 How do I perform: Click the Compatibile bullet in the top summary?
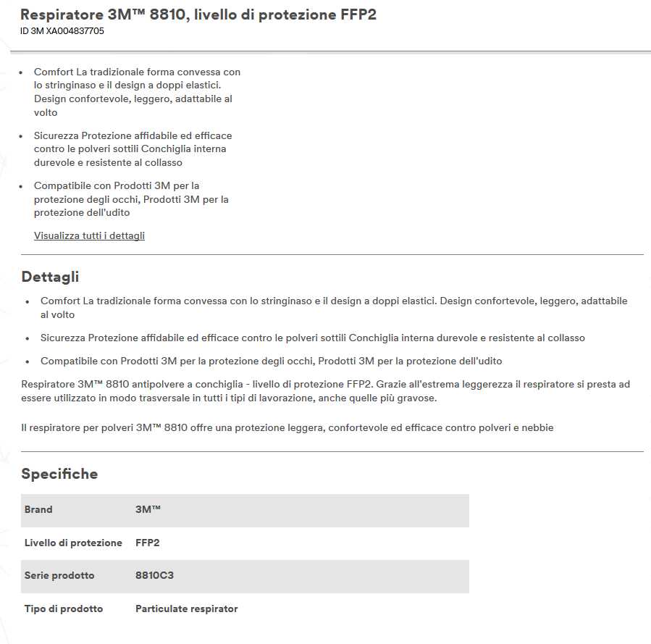[131, 199]
